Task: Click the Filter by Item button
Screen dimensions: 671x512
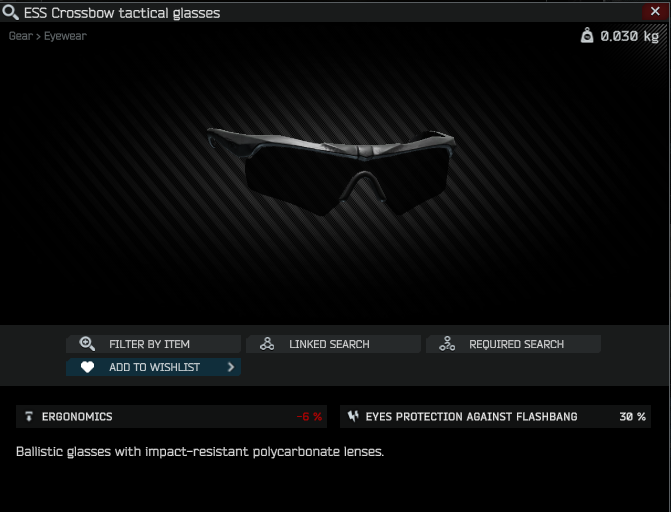Action: click(x=154, y=344)
